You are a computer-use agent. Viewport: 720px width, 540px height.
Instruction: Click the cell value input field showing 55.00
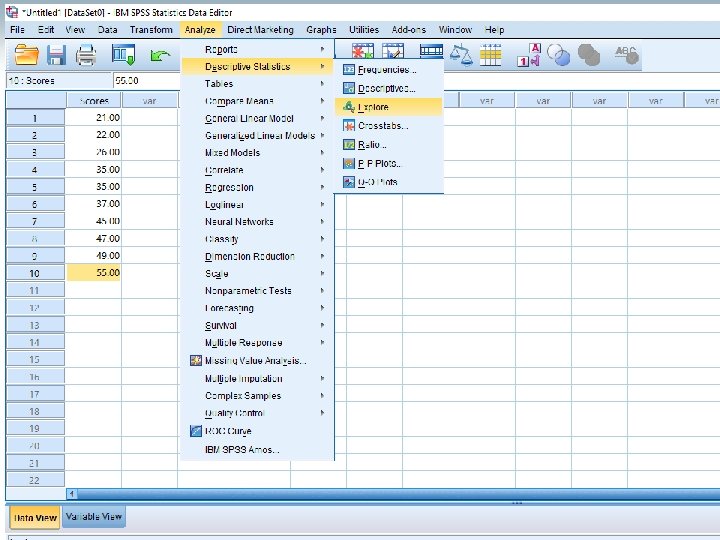pyautogui.click(x=147, y=81)
